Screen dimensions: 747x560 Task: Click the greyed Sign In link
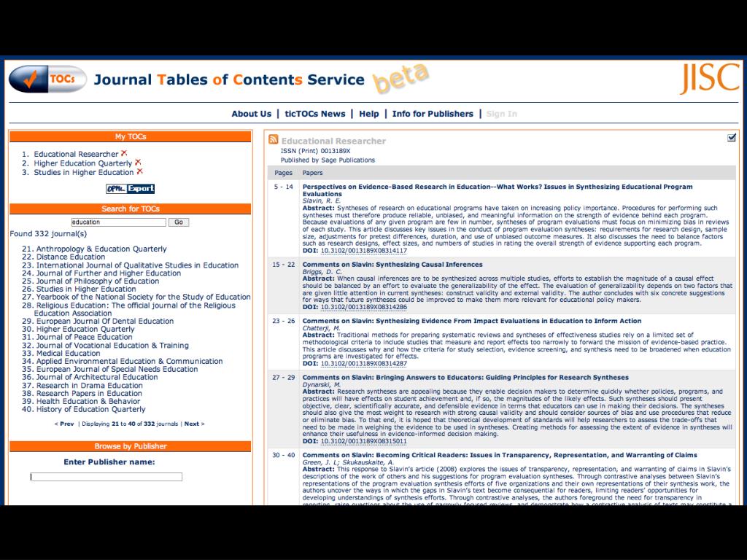tap(502, 114)
